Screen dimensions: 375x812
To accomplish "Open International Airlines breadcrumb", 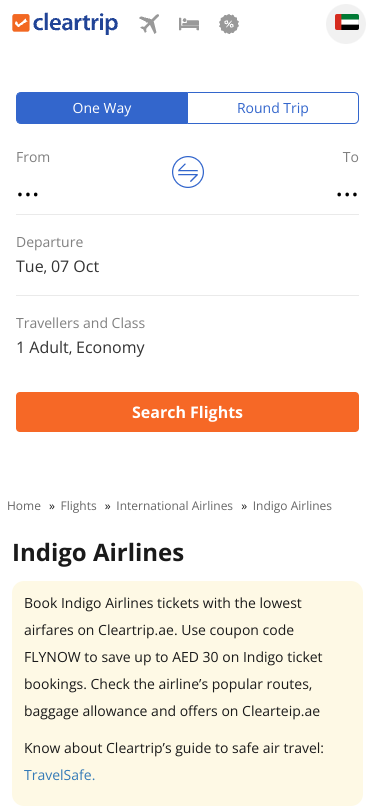I will (175, 506).
